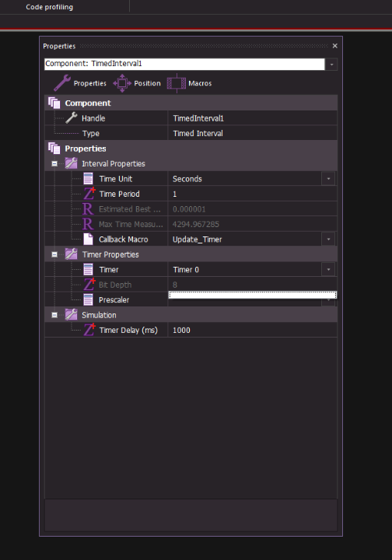Click the Bit Depth value 8
This screenshot has width=392, height=560.
click(x=175, y=285)
